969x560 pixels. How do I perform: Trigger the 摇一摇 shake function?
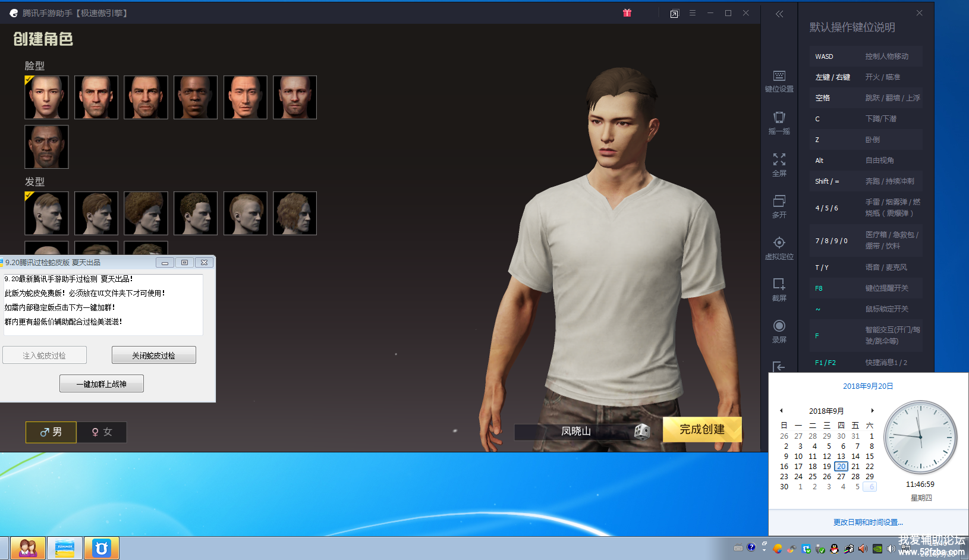coord(779,123)
